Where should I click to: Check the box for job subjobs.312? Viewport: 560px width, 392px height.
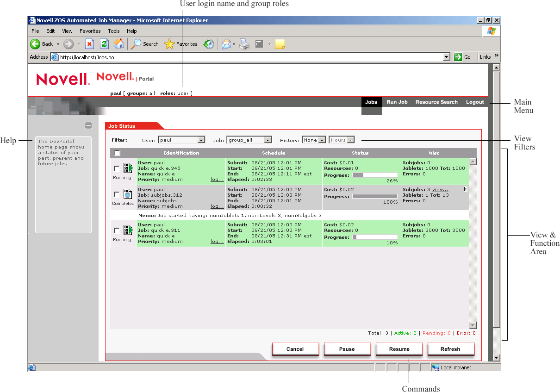(x=117, y=194)
